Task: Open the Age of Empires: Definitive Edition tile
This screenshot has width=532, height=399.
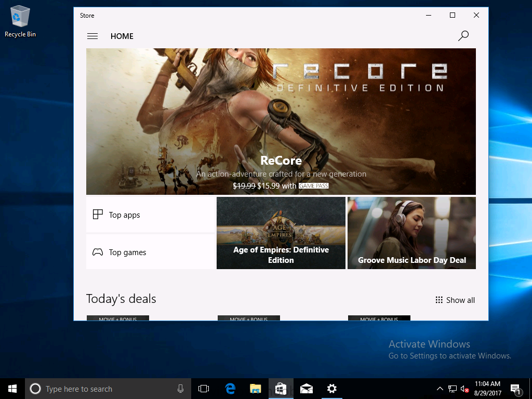Action: (x=281, y=233)
